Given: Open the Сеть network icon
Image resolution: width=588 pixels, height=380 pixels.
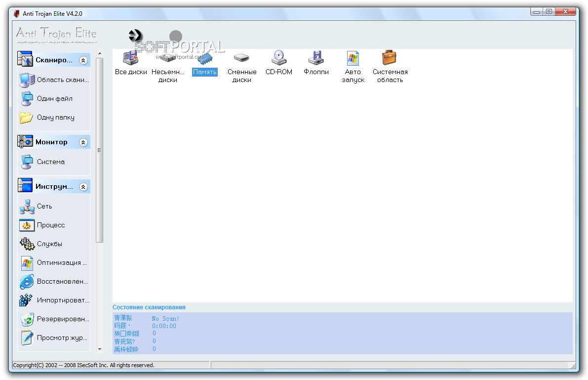Looking at the screenshot, I should (27, 207).
